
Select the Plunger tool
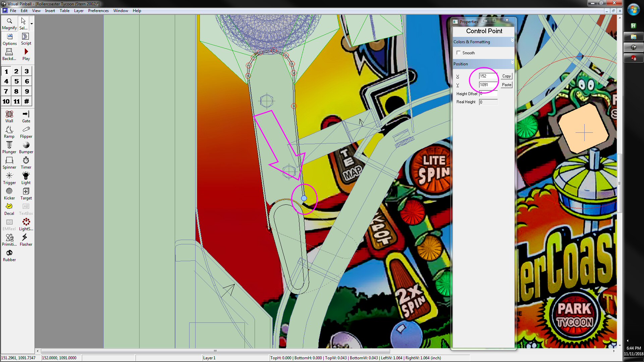click(x=9, y=147)
